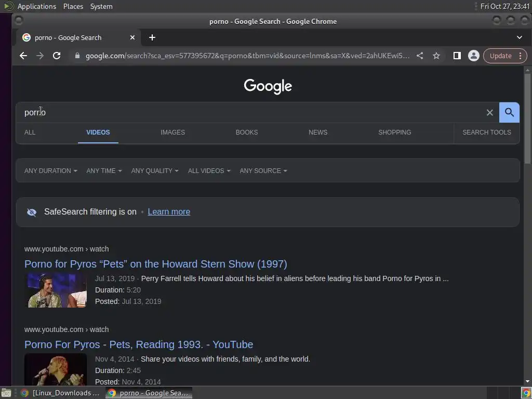Open the Reading 1993 YouTube result link
This screenshot has height=399, width=532.
click(139, 344)
